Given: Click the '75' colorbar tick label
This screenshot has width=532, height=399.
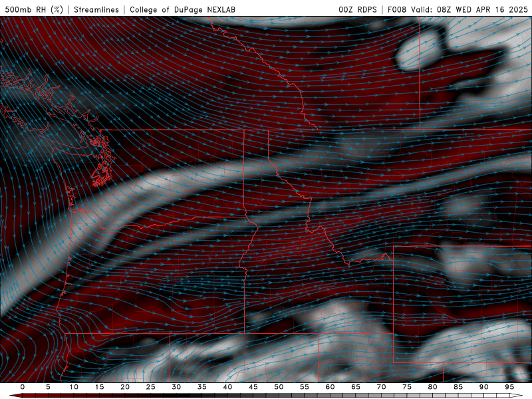Looking at the screenshot, I should pyautogui.click(x=407, y=387).
